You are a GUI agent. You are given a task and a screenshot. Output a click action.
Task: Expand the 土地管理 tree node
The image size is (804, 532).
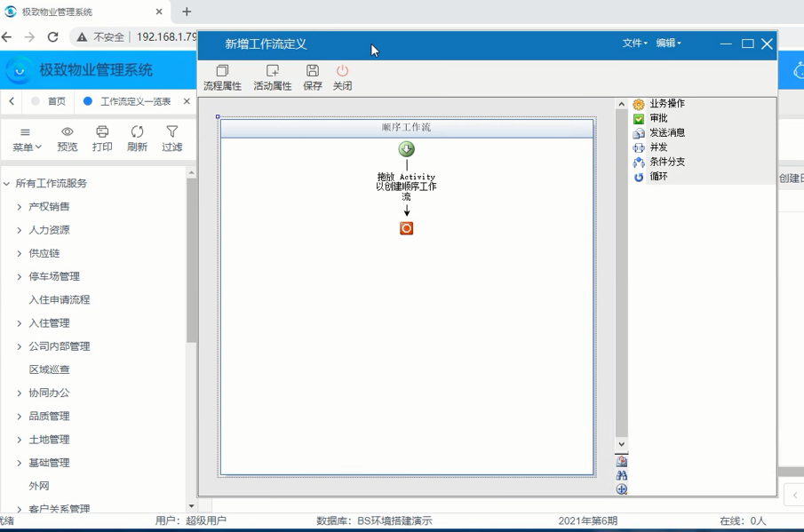[19, 440]
